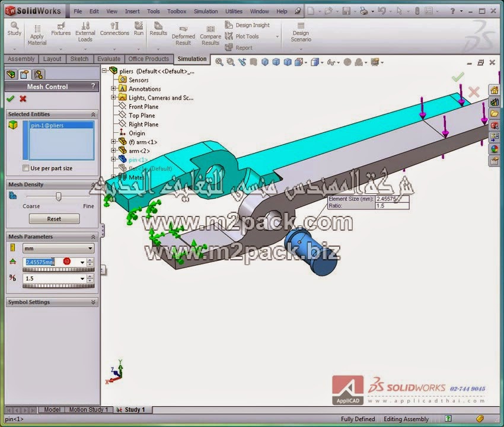Open the Toolbox menu
Image resolution: width=504 pixels, height=427 pixels.
177,11
